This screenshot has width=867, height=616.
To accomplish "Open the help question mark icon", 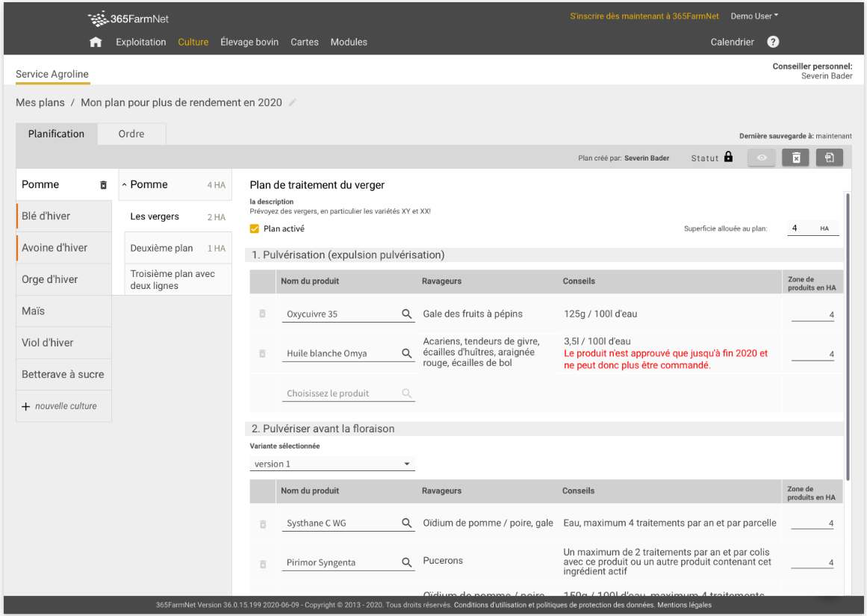I will click(x=773, y=43).
